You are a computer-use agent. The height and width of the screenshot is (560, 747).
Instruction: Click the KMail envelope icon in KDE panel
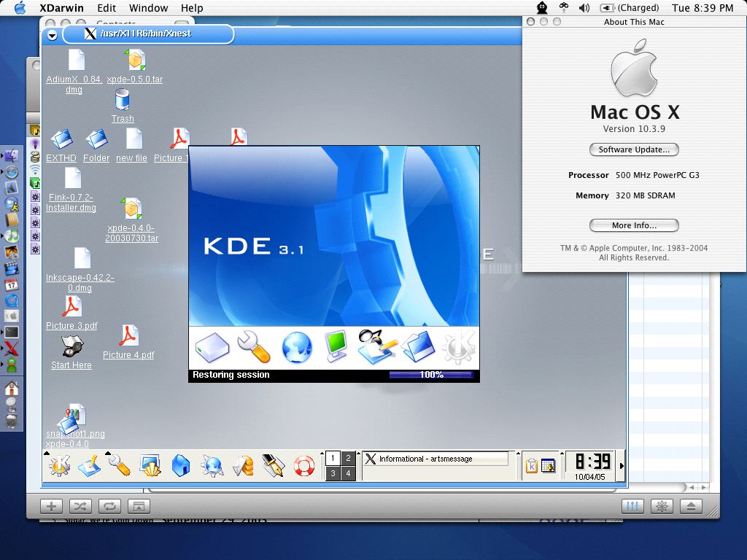coord(243,465)
